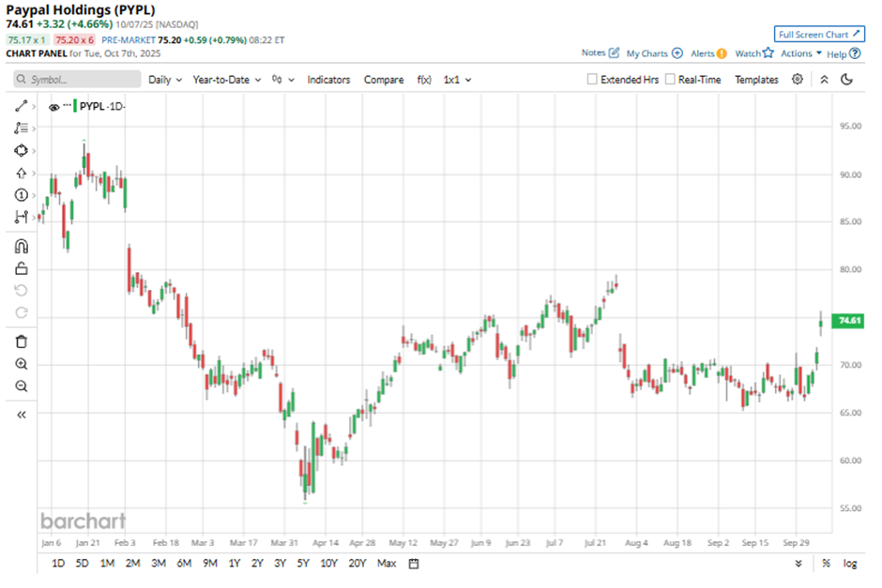Add to My Charts
Image resolution: width=882 pixels, height=588 pixels.
coord(654,53)
